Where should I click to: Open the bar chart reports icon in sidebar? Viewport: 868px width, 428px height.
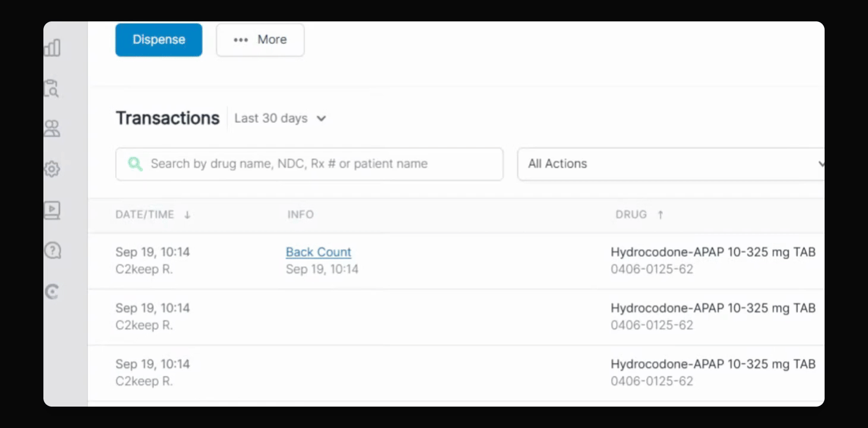click(x=52, y=48)
